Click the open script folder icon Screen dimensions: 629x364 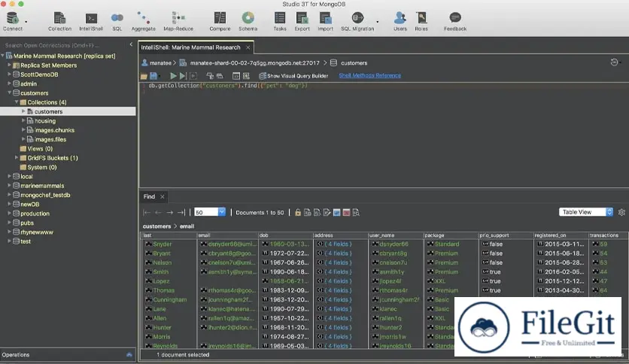pyautogui.click(x=144, y=76)
